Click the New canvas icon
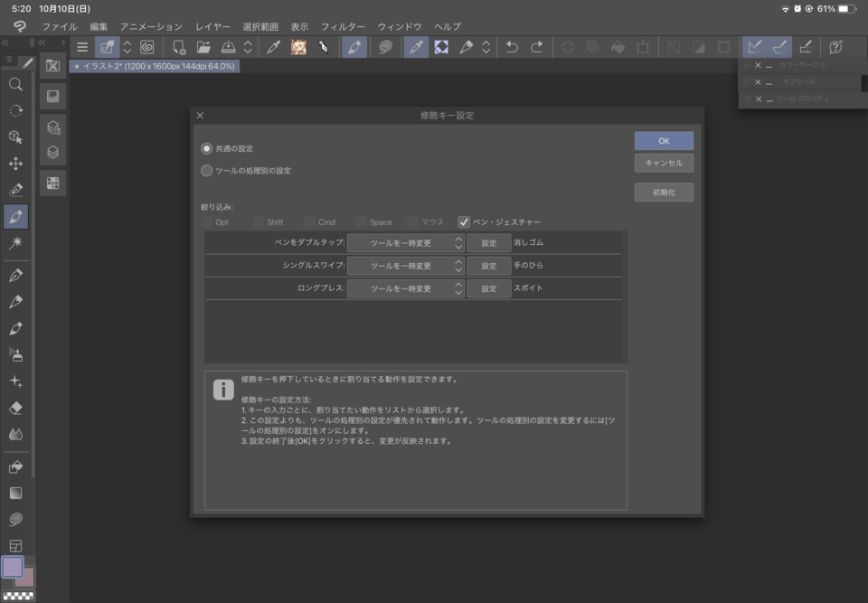 [178, 47]
